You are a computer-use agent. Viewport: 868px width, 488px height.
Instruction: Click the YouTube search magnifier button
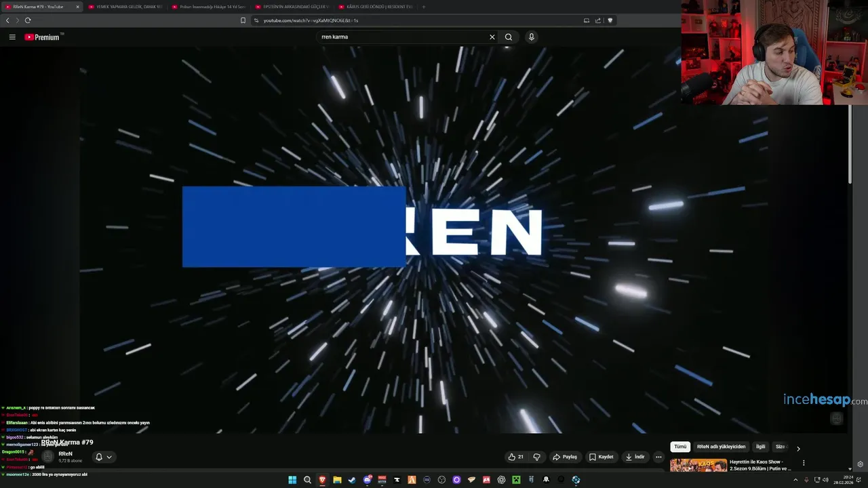(509, 37)
